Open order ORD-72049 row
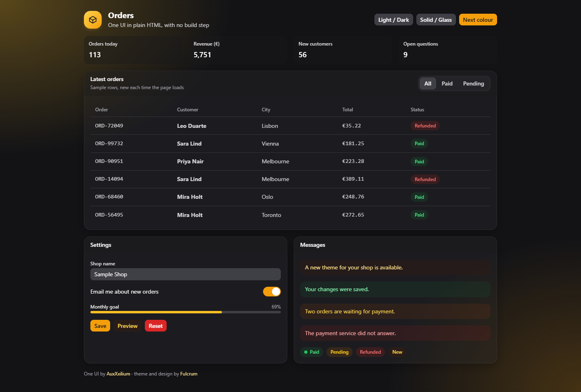This screenshot has width=581, height=392. (x=290, y=126)
